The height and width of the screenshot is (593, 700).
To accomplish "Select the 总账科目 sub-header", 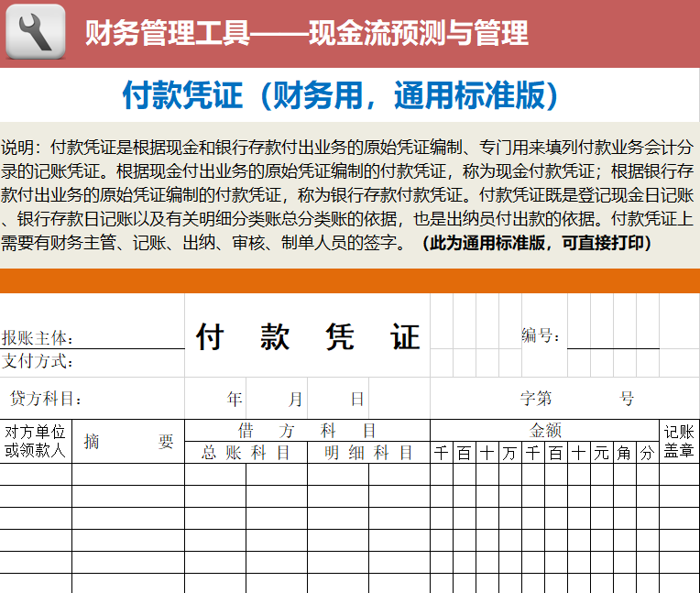I will (246, 453).
